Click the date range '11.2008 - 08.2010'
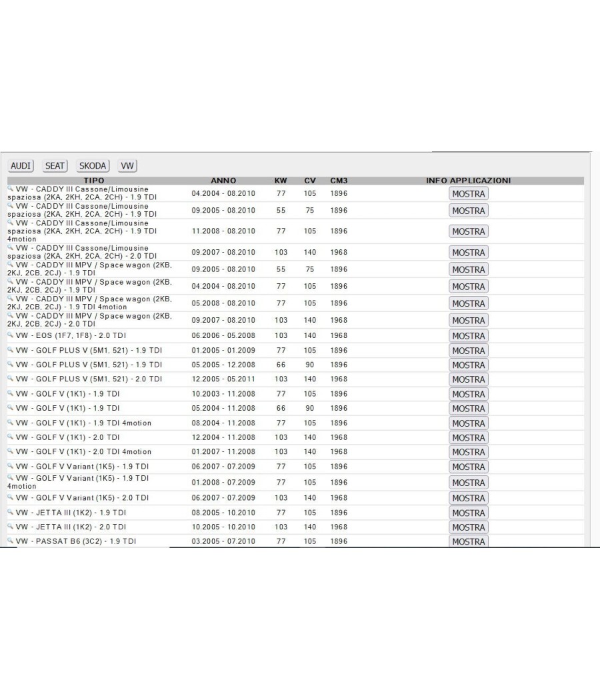This screenshot has width=600, height=700. [223, 231]
